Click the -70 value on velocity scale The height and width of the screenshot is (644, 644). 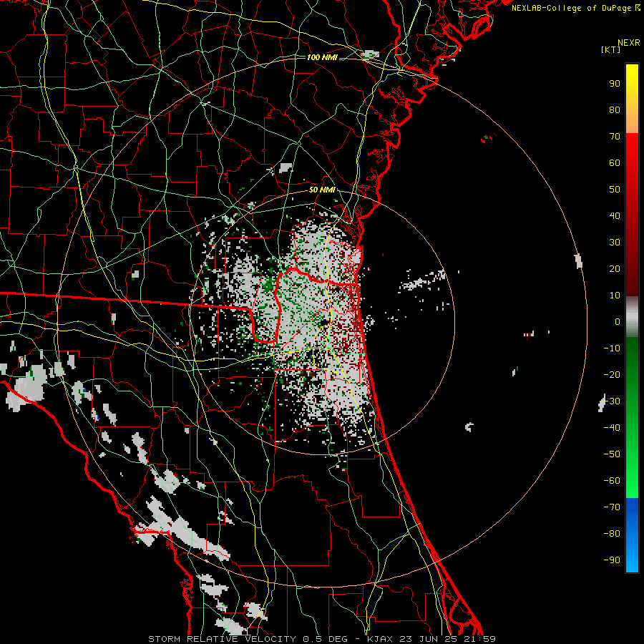[x=612, y=507]
